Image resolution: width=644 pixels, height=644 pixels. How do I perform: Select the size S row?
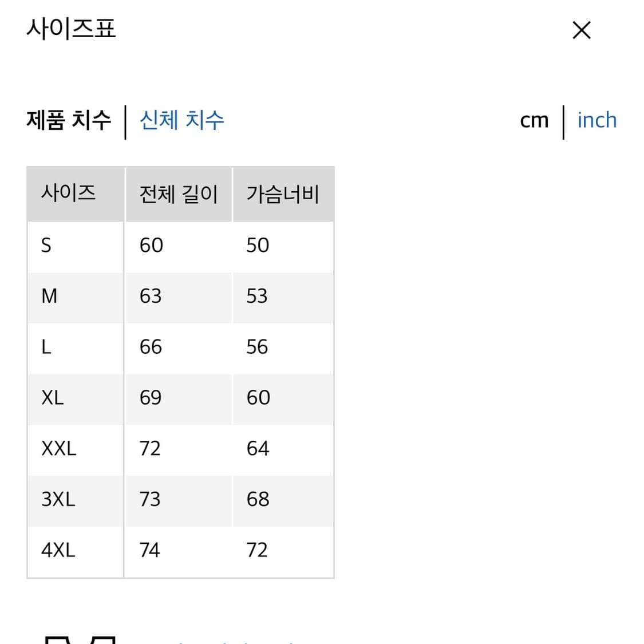click(46, 246)
